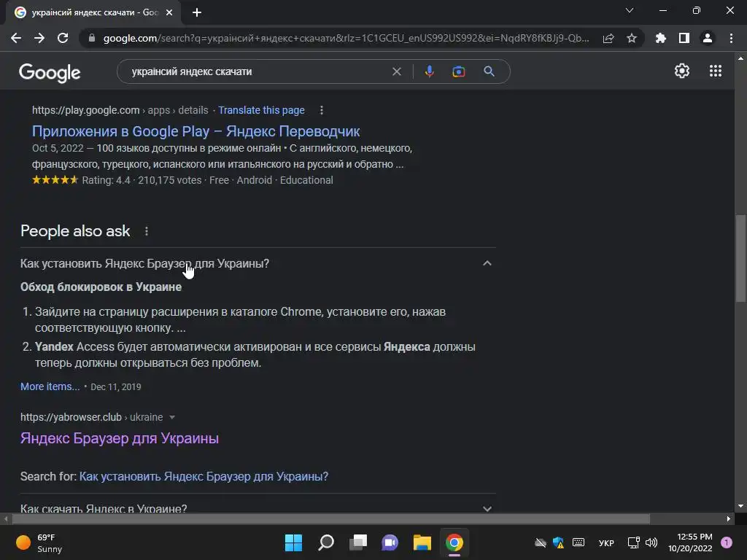
Task: Open Google quick settings gear
Action: [x=682, y=71]
